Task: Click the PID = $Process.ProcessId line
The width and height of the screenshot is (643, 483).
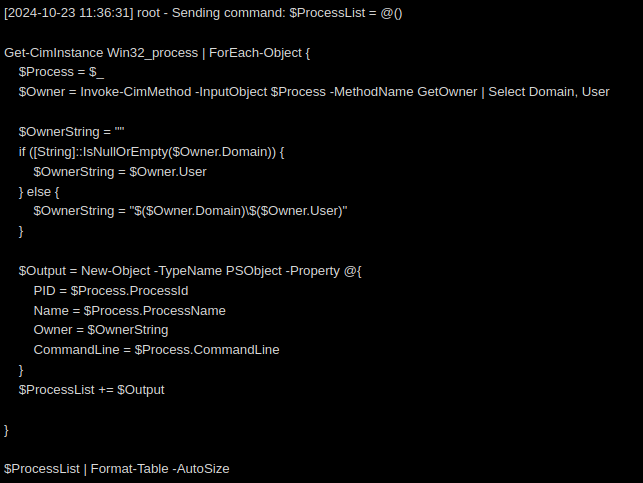Action: pyautogui.click(x=111, y=291)
